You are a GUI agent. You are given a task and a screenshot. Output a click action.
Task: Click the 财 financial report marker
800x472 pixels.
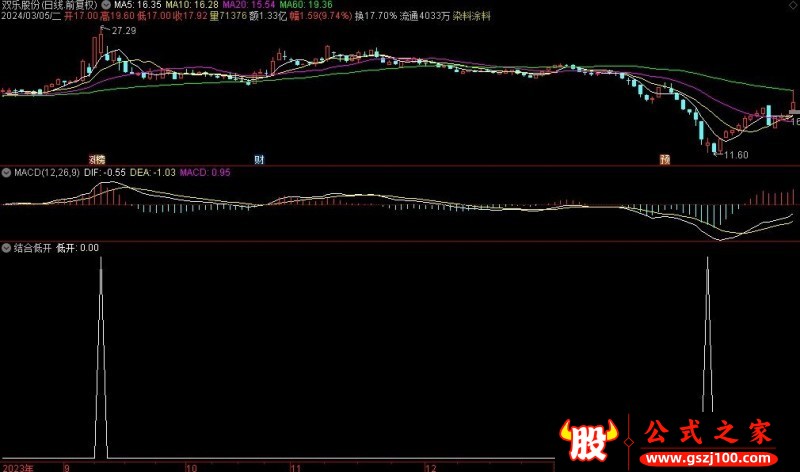pos(259,159)
